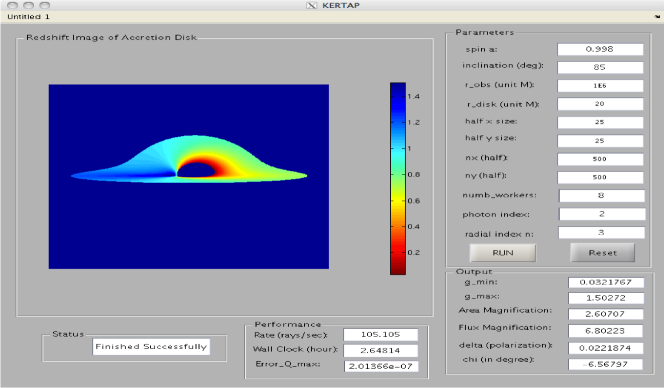
Task: Click the g_max output value
Action: click(606, 298)
